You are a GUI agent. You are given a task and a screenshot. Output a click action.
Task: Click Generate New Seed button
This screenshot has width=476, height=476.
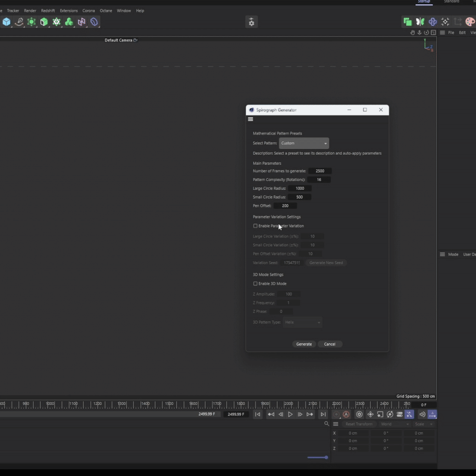pyautogui.click(x=326, y=262)
